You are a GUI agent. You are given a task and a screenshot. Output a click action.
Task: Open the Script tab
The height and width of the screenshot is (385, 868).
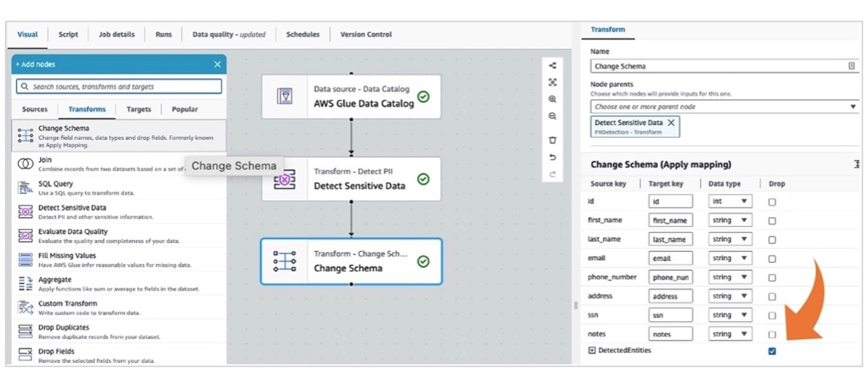pos(68,34)
